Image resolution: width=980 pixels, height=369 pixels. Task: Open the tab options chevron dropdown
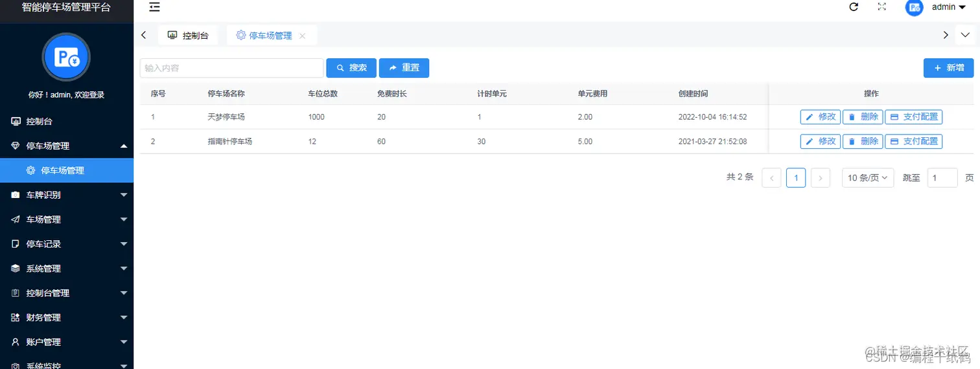(x=965, y=35)
